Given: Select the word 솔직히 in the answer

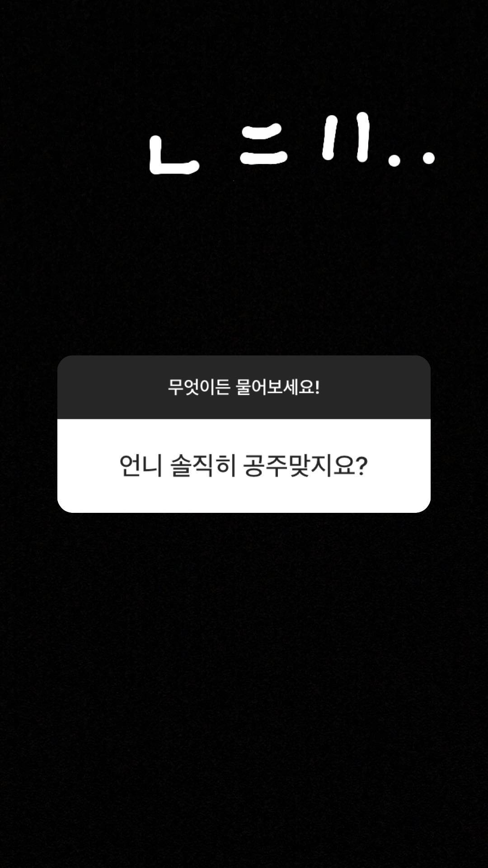Looking at the screenshot, I should tap(204, 465).
